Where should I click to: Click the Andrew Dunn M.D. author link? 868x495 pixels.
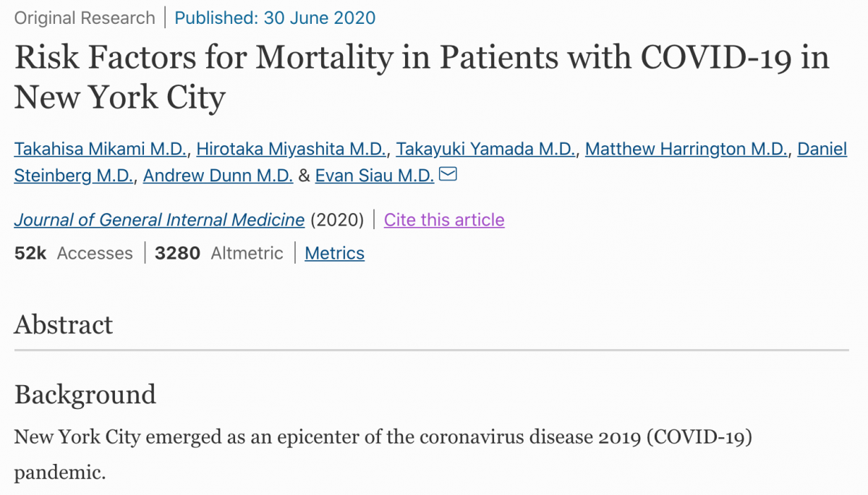tap(218, 176)
